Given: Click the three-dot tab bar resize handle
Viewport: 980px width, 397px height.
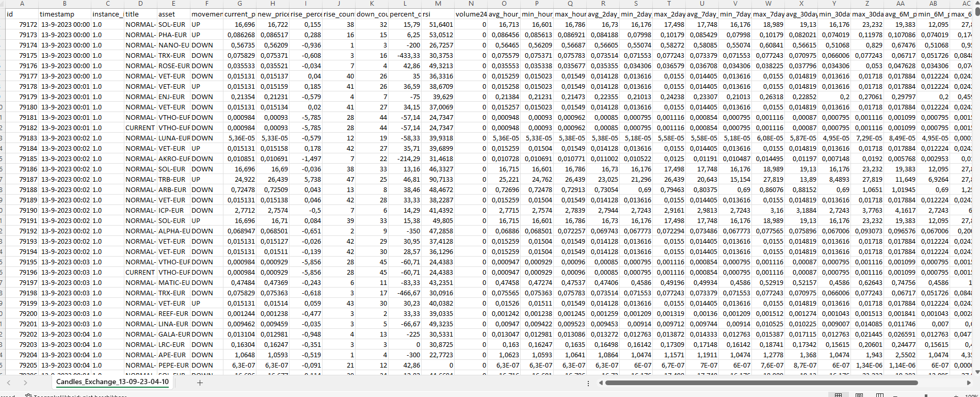Looking at the screenshot, I should (588, 383).
